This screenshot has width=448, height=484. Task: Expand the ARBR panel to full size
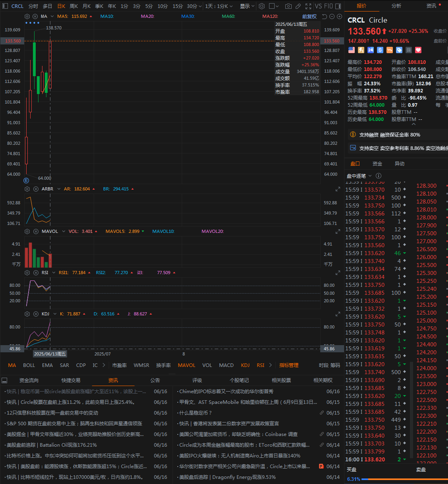pyautogui.click(x=338, y=189)
